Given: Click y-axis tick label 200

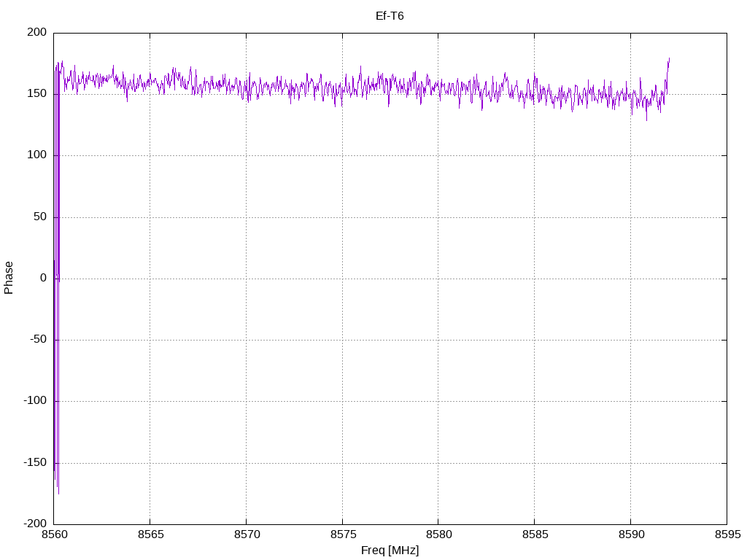Looking at the screenshot, I should coord(37,32).
